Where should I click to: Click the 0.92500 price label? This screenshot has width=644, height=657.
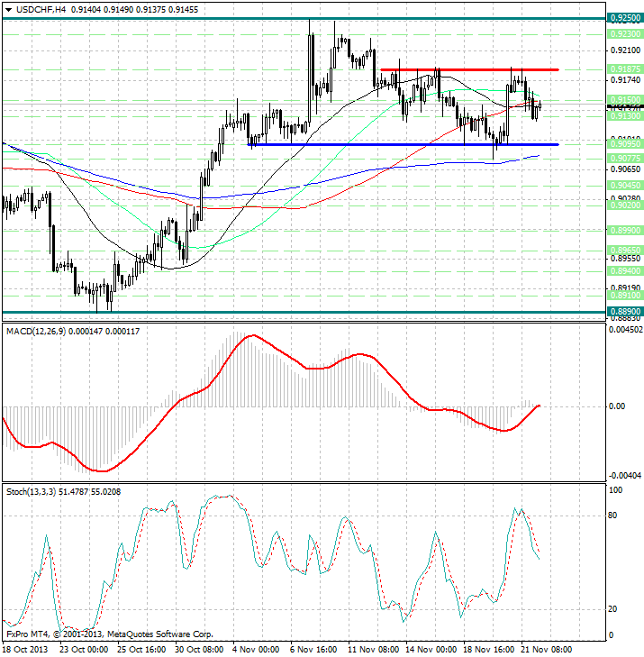(625, 18)
